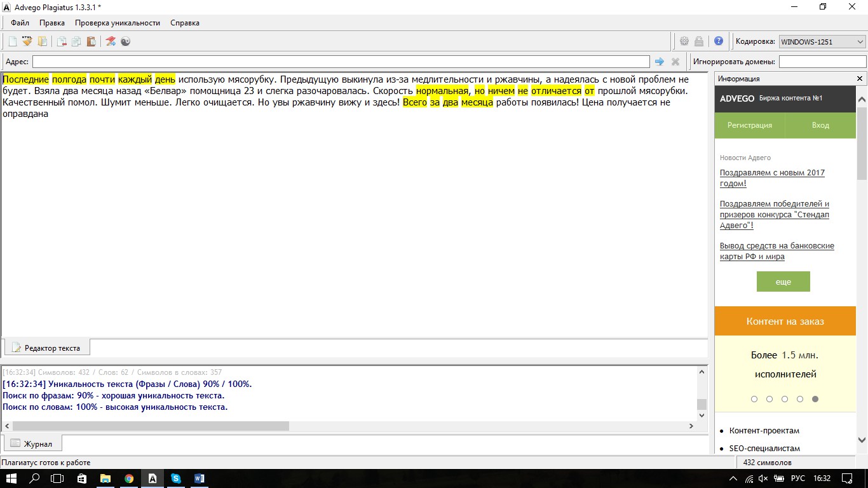Viewport: 868px width, 488px height.
Task: Click the log horizontal scrollbar right arrow
Action: click(692, 426)
